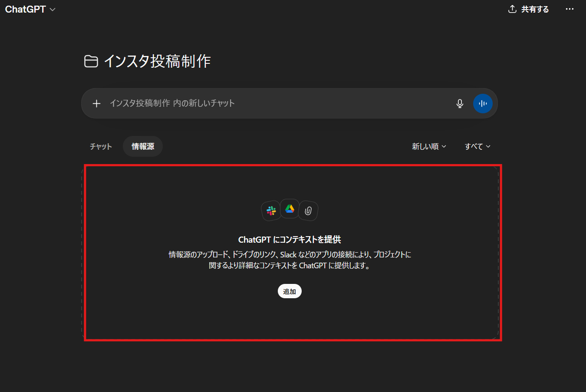Viewport: 586px width, 392px height.
Task: Click the microphone icon for dictation
Action: (460, 103)
